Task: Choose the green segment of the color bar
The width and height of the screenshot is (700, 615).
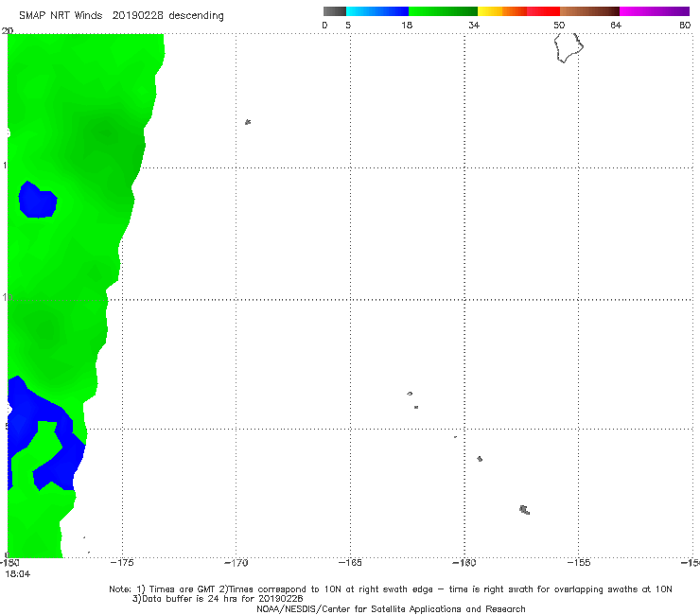Action: coord(443,11)
